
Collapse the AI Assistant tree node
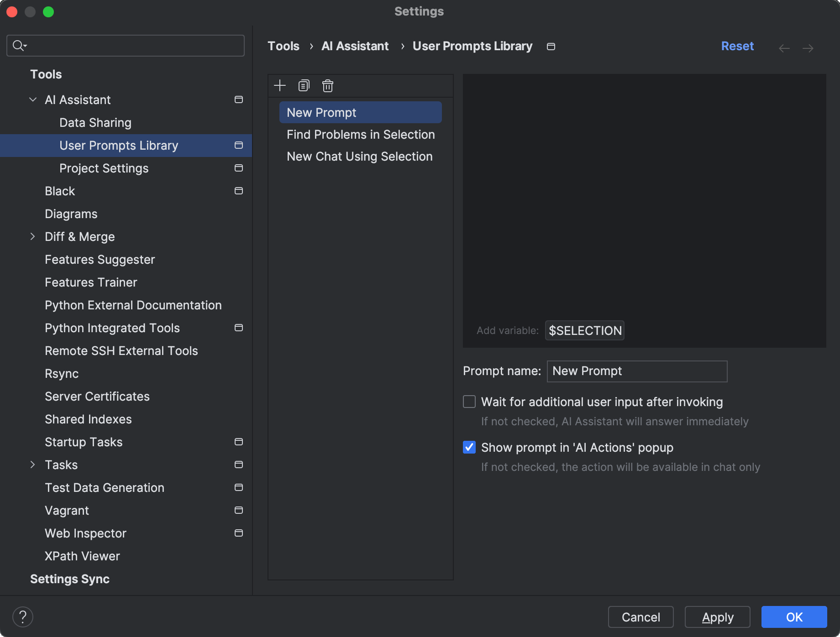click(33, 99)
